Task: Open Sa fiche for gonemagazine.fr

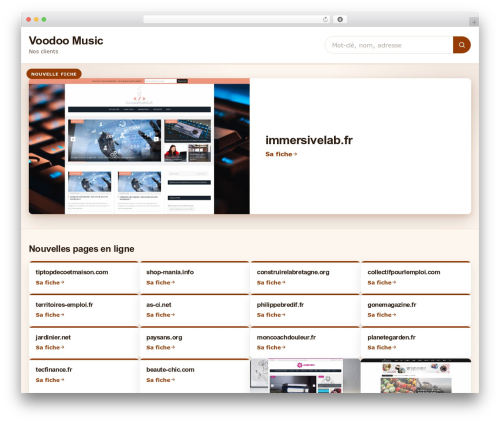Action: click(x=382, y=315)
